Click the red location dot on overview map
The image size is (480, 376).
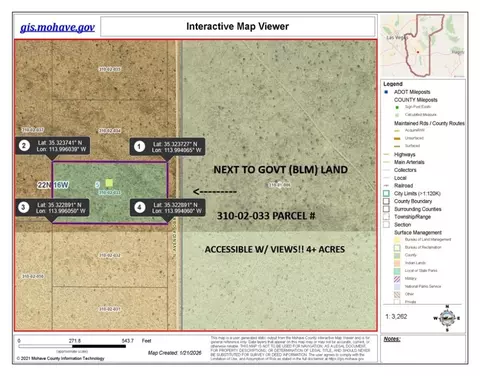point(418,52)
